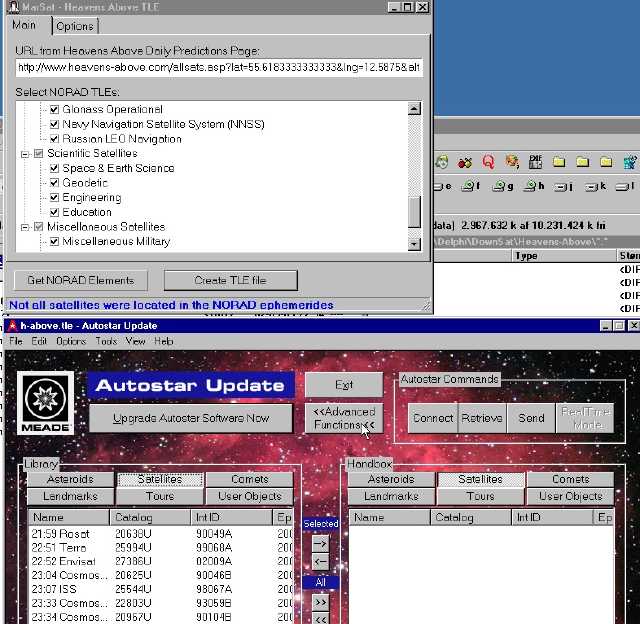The image size is (640, 624).
Task: Uncheck the Miscellaneous Military checkbox
Action: pos(54,242)
